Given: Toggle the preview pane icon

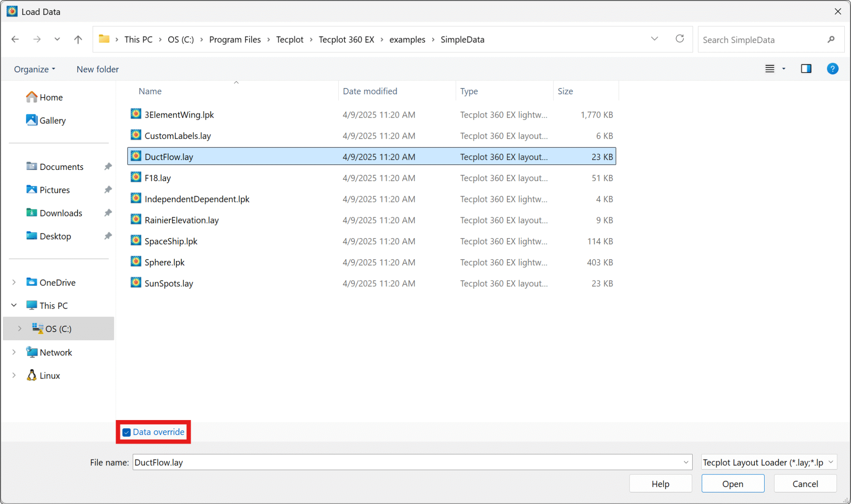Looking at the screenshot, I should click(806, 69).
